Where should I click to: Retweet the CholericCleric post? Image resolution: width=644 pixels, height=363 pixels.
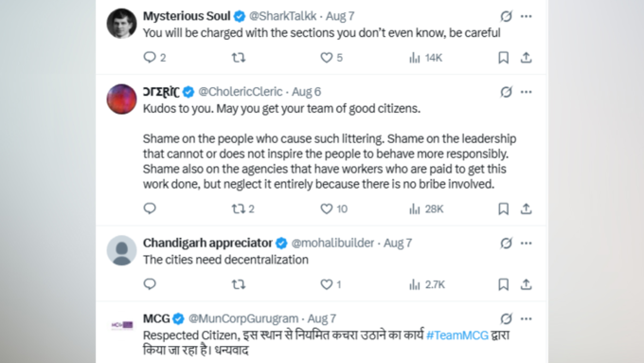pyautogui.click(x=239, y=209)
